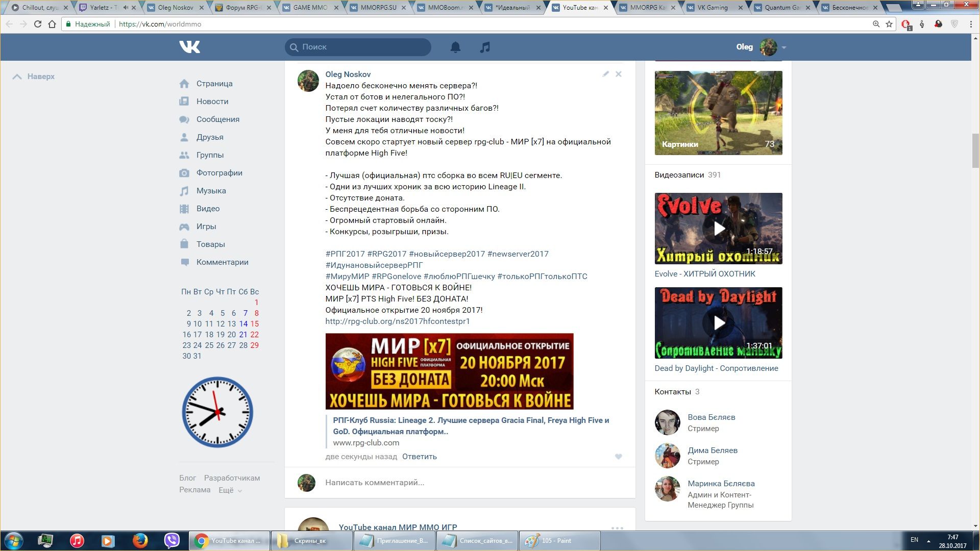Open Сообщения in the left menu
The height and width of the screenshot is (551, 980).
click(x=217, y=119)
